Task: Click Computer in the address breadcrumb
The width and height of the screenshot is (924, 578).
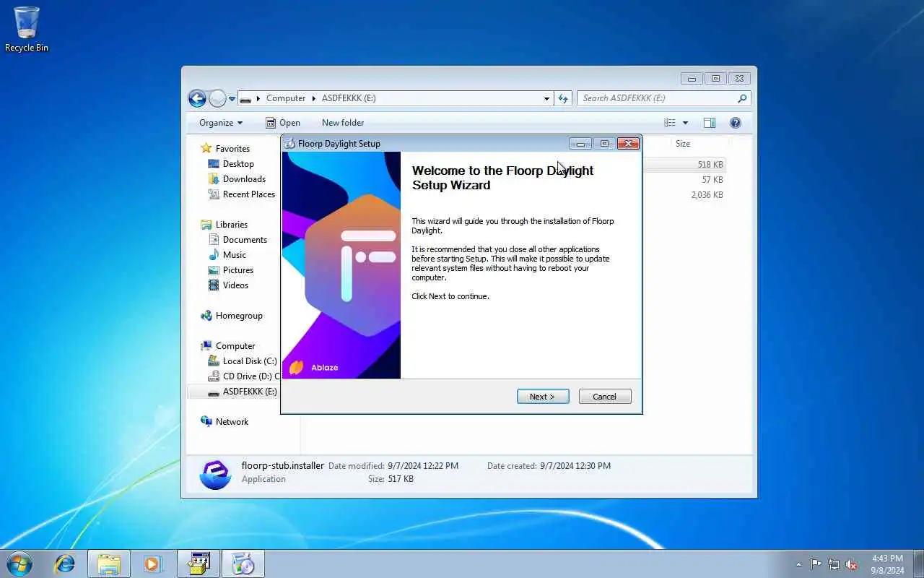Action: 286,98
